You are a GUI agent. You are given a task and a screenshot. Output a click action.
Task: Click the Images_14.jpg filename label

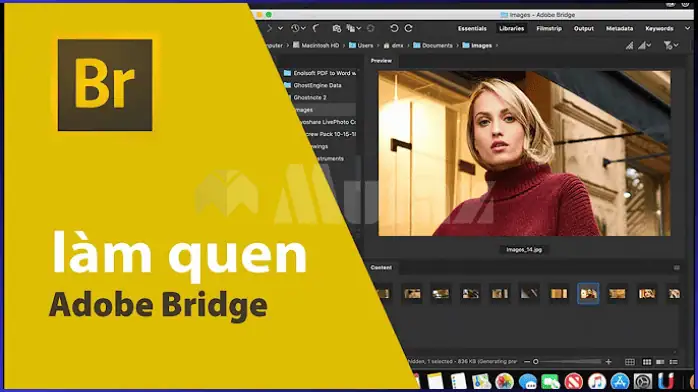coord(524,250)
